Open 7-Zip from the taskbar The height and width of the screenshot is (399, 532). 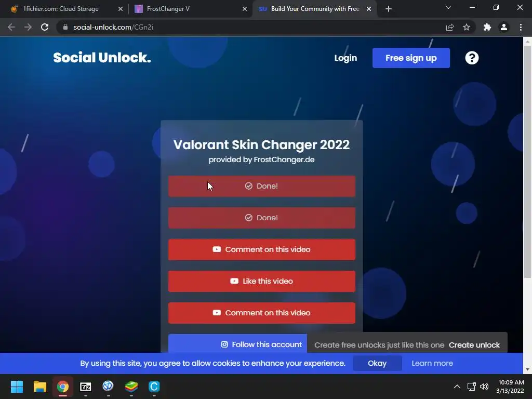click(86, 386)
